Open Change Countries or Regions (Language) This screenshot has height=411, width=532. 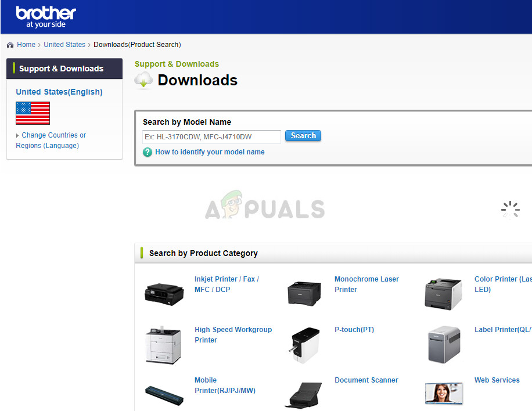coord(51,140)
